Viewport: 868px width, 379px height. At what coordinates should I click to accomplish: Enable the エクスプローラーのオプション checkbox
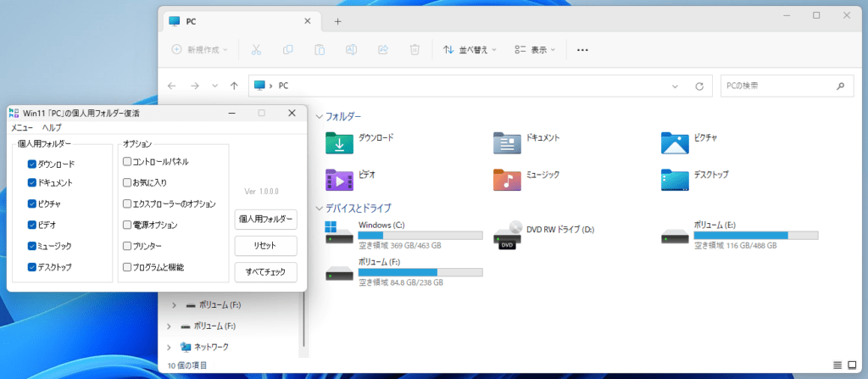click(x=127, y=203)
